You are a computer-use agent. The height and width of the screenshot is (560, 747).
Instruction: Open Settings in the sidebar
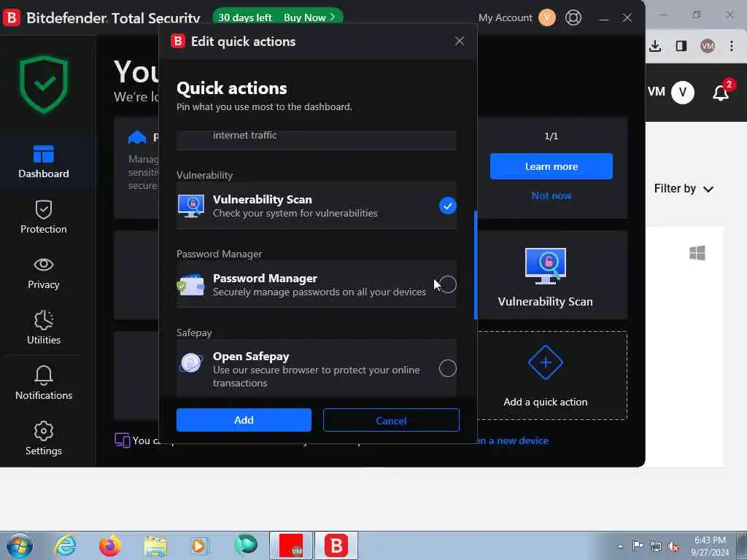click(x=43, y=438)
